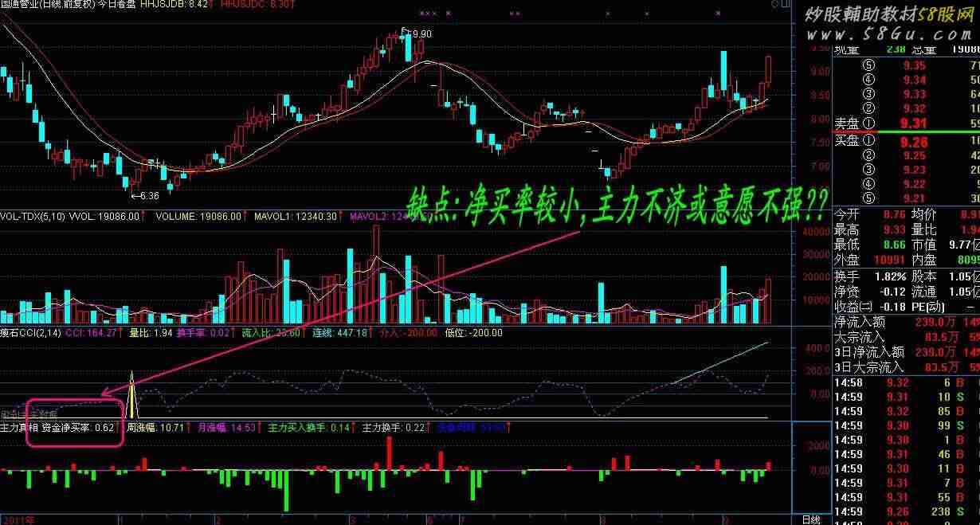Select sell level ③ price 9.33
Screen dimensions: 980x525
pos(914,94)
